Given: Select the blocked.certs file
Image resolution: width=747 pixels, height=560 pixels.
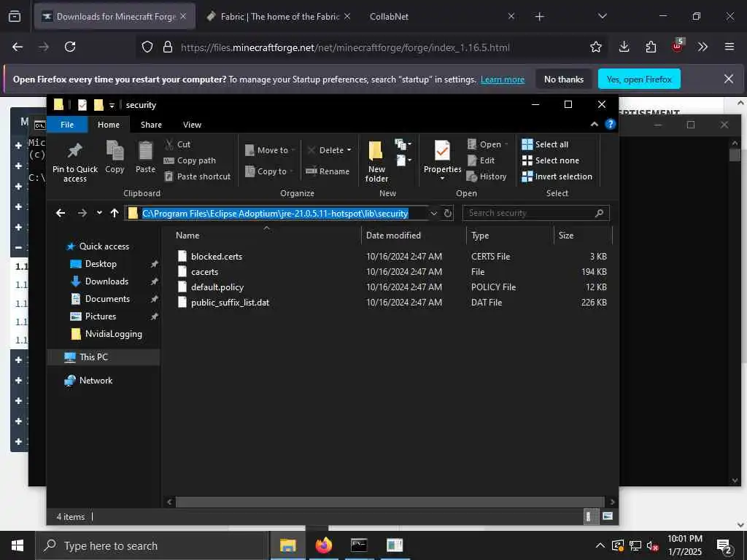Looking at the screenshot, I should 216,256.
